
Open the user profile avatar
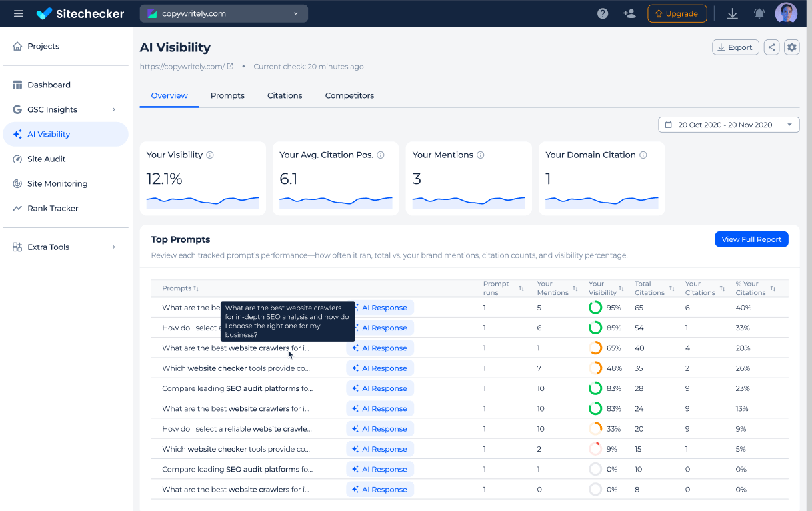786,13
